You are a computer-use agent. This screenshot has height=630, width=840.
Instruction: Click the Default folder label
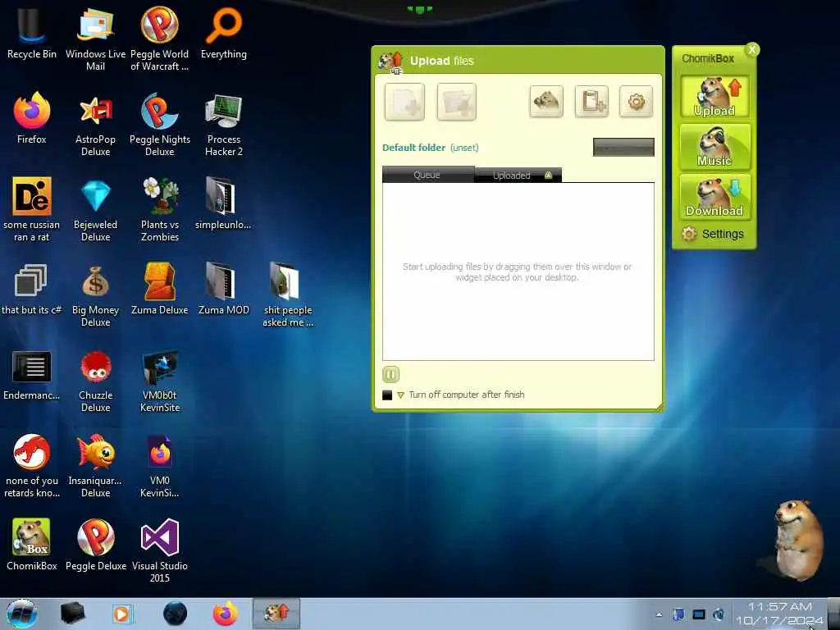click(413, 148)
